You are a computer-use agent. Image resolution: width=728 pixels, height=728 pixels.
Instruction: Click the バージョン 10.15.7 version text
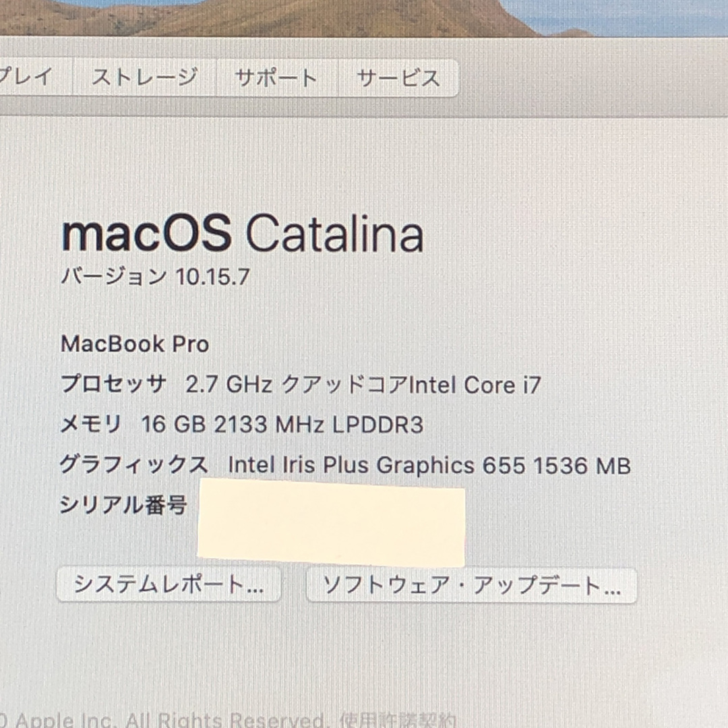pos(156,277)
